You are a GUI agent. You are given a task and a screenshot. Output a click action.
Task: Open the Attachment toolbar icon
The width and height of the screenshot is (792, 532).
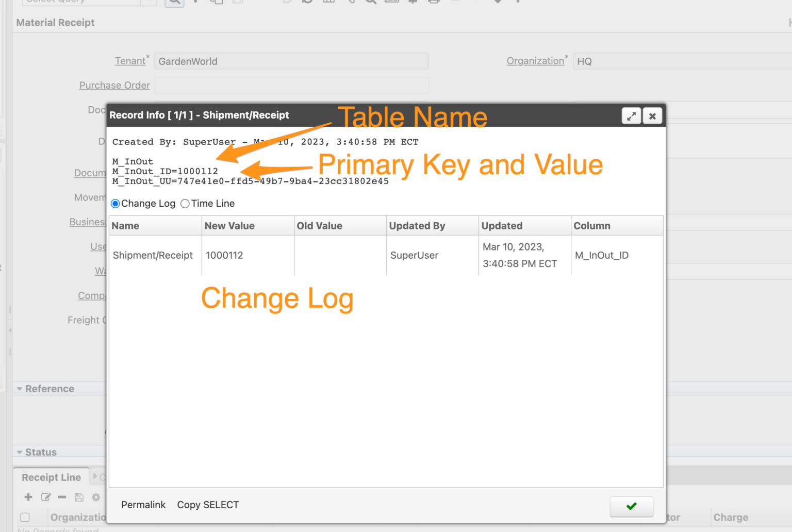[x=351, y=2]
